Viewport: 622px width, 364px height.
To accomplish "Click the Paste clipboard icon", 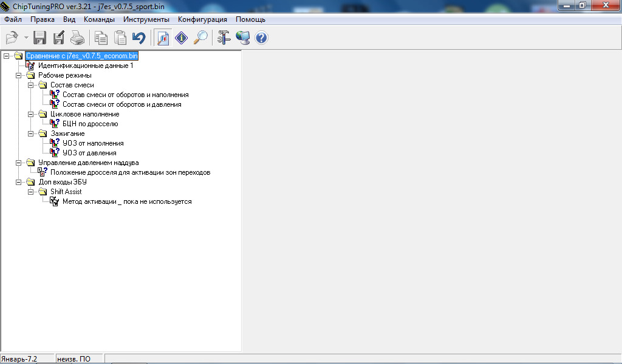I will pos(120,38).
